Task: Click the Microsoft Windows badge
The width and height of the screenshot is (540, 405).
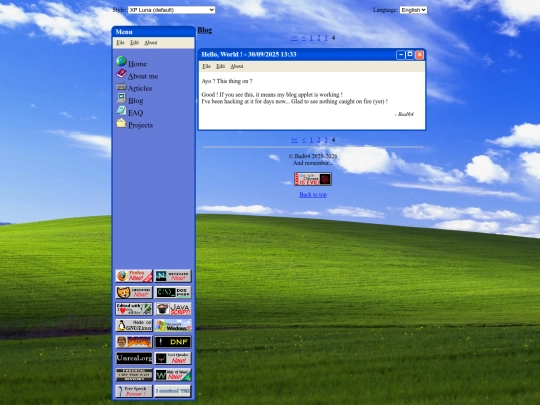Action: [173, 325]
